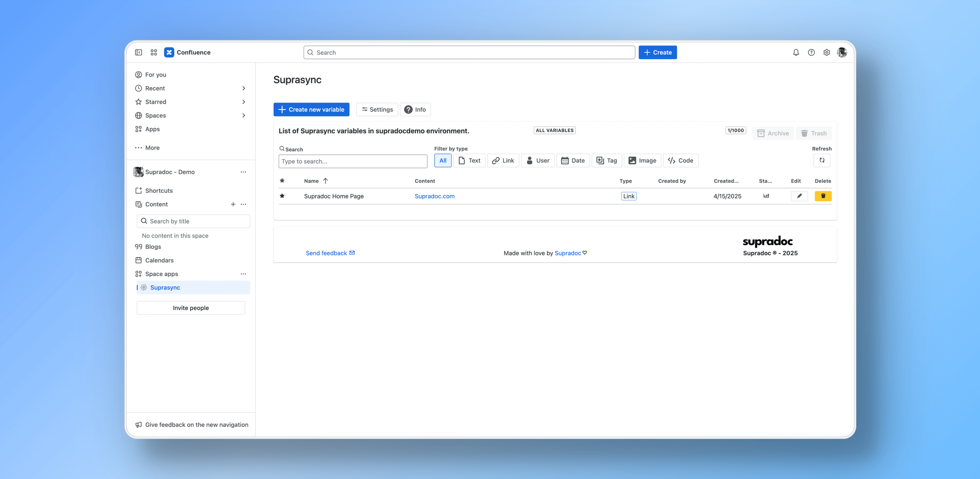This screenshot has width=980, height=479.
Task: Open the Blogs sidebar item
Action: point(153,247)
